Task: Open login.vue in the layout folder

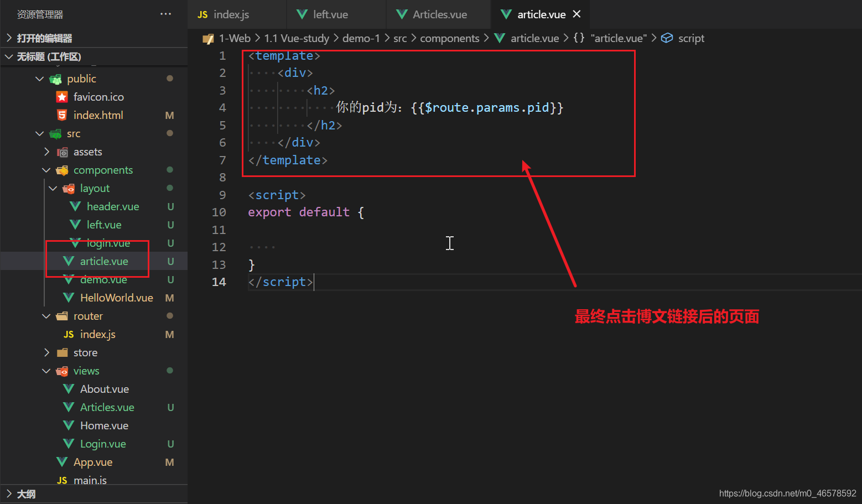Action: pyautogui.click(x=108, y=243)
